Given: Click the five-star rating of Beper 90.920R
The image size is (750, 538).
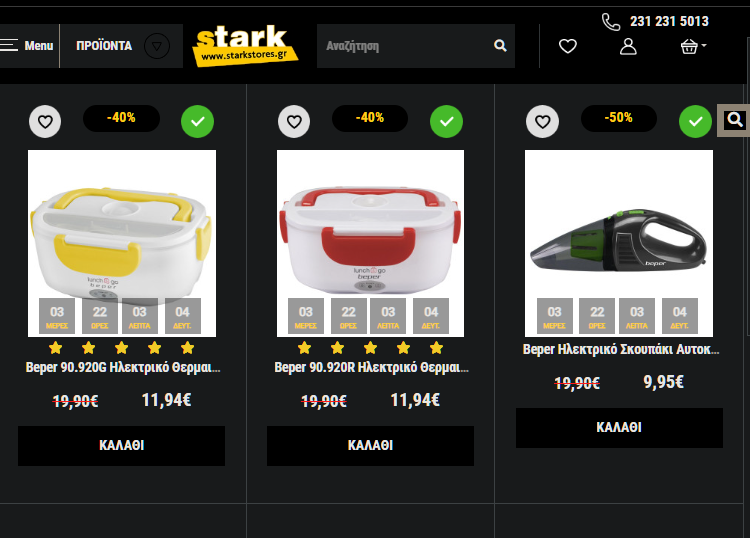Looking at the screenshot, I should tap(370, 348).
